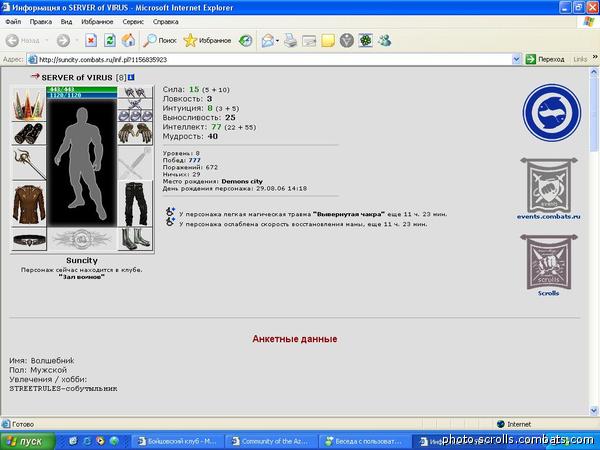Viewport: 600px width, 450px height.
Task: Click the blue Pisces zodiac emblem
Action: (x=552, y=113)
